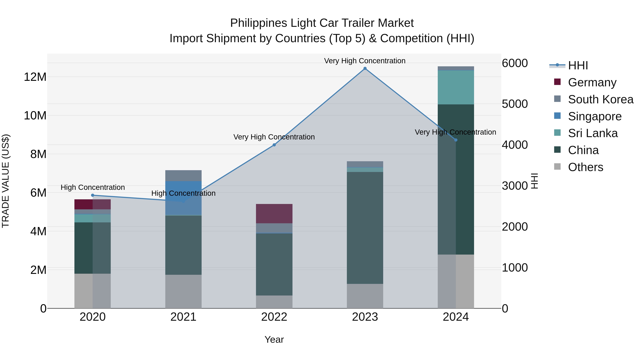This screenshot has width=644, height=362.
Task: Click the HHI peak marker for 2023
Action: 365,68
